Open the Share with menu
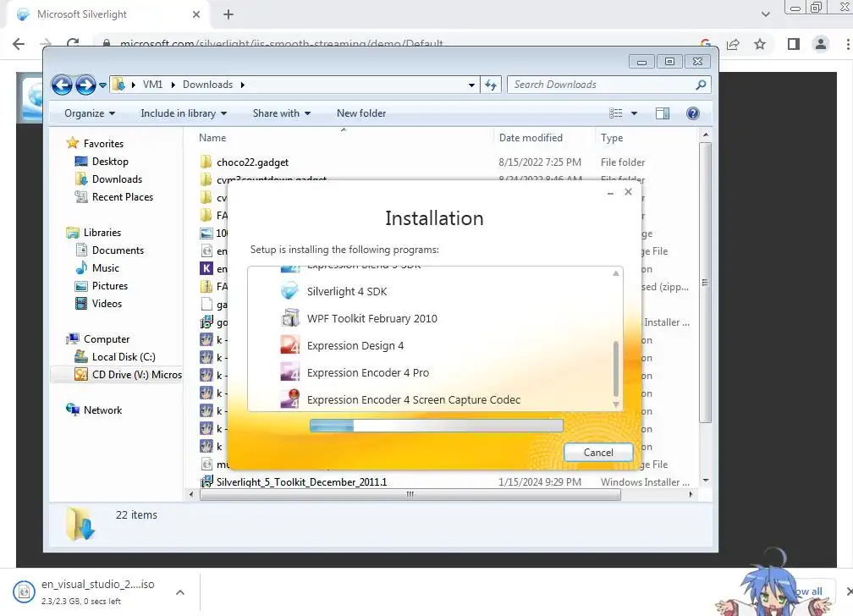This screenshot has height=616, width=853. (x=282, y=113)
